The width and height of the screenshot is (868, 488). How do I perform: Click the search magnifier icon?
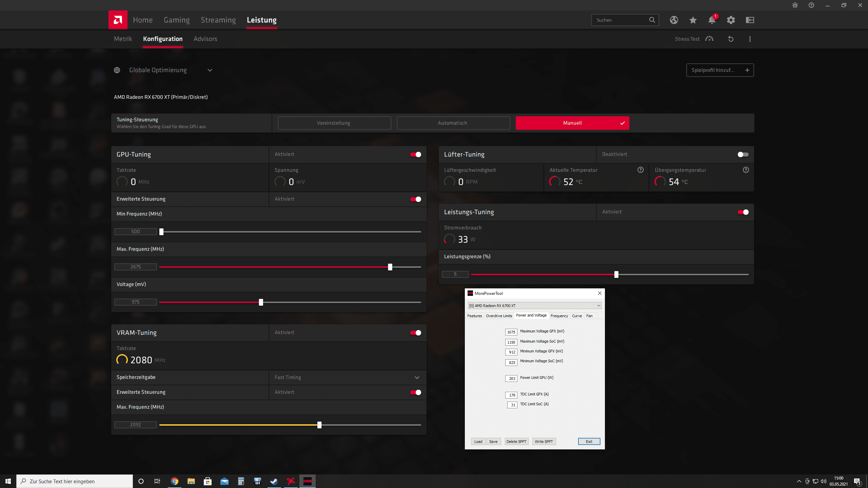tap(652, 20)
